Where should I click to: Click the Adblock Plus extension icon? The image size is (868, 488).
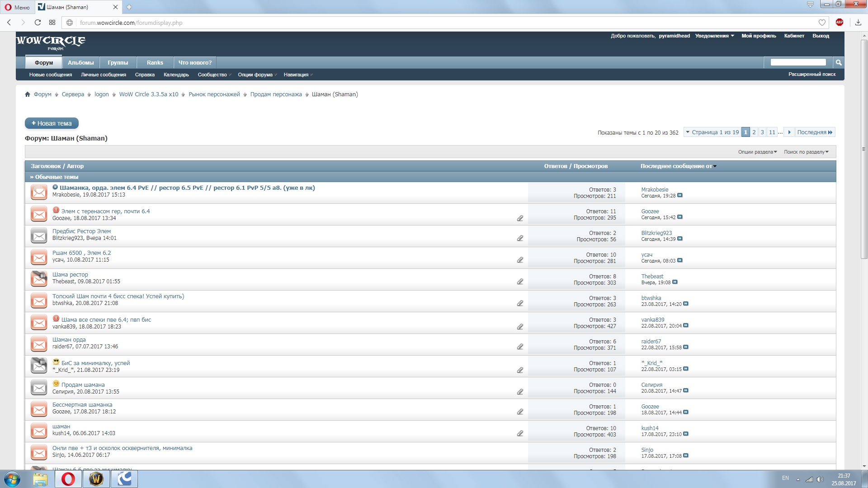click(840, 23)
